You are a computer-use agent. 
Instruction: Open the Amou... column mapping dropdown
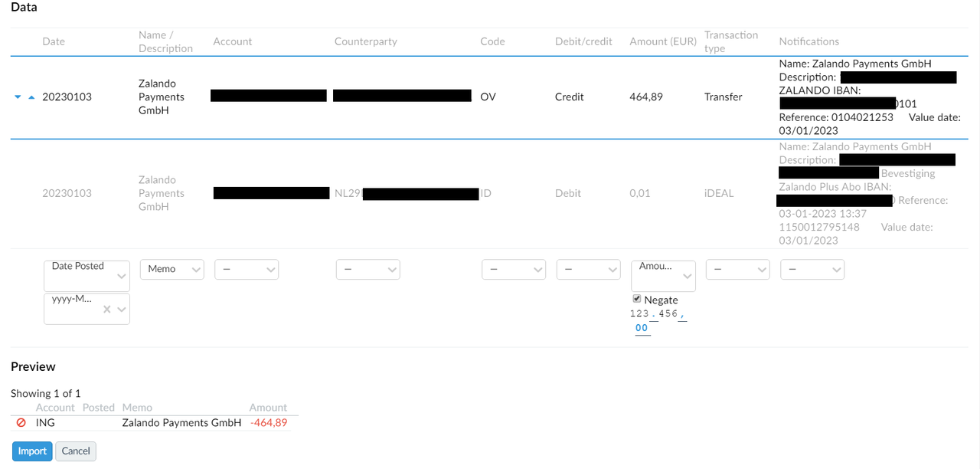tap(663, 276)
